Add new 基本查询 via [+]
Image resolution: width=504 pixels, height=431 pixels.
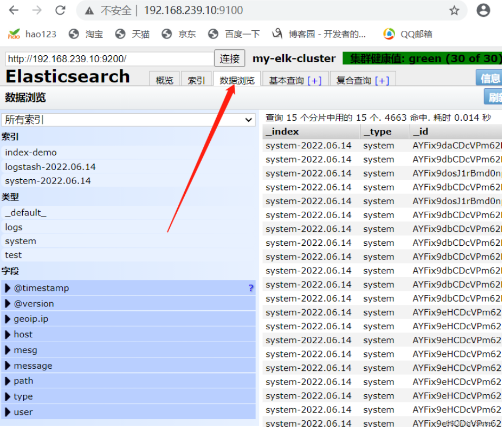coord(314,80)
